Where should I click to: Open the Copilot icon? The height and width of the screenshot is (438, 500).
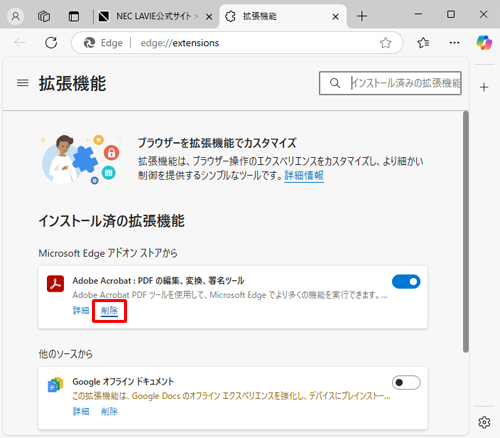click(x=484, y=43)
